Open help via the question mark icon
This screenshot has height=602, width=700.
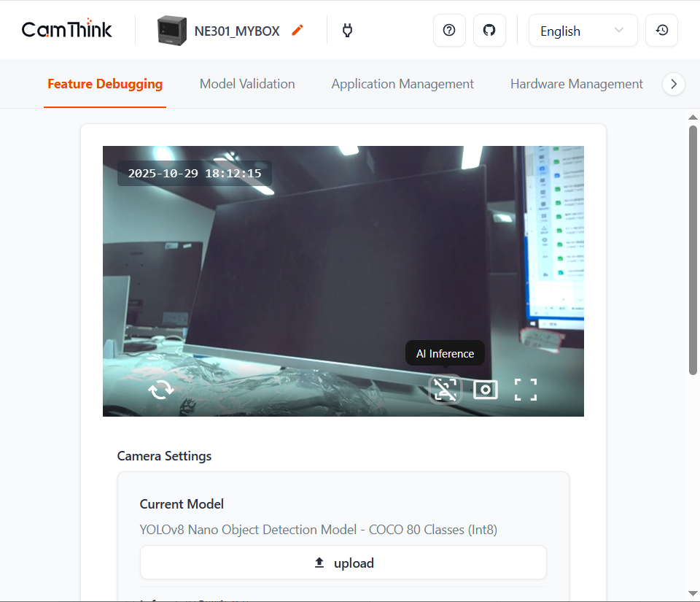tap(449, 31)
